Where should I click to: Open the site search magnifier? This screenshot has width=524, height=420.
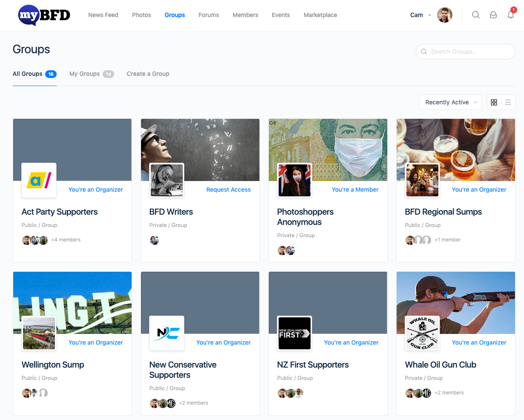coord(476,14)
